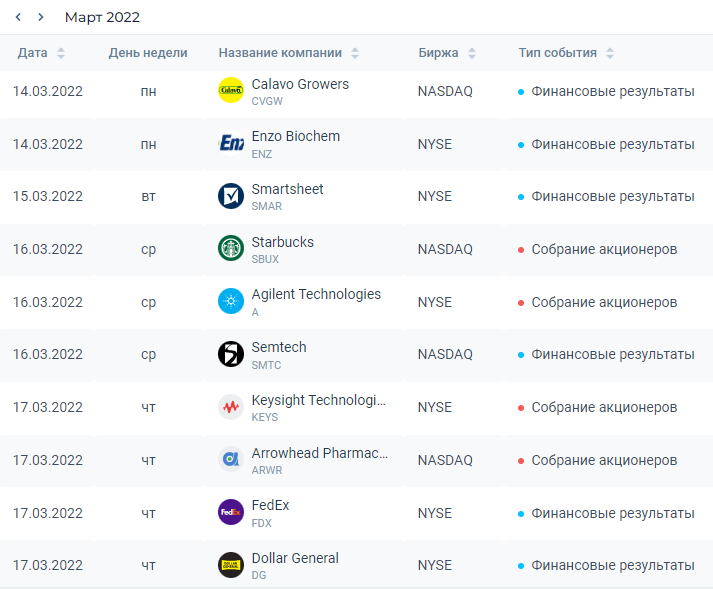Click the FedEx logo icon

click(231, 512)
